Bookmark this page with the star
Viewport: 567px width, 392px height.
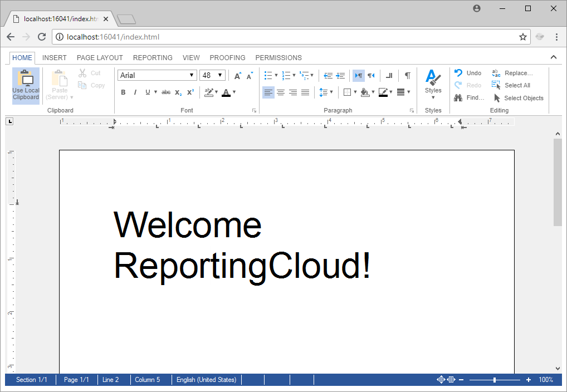click(523, 37)
